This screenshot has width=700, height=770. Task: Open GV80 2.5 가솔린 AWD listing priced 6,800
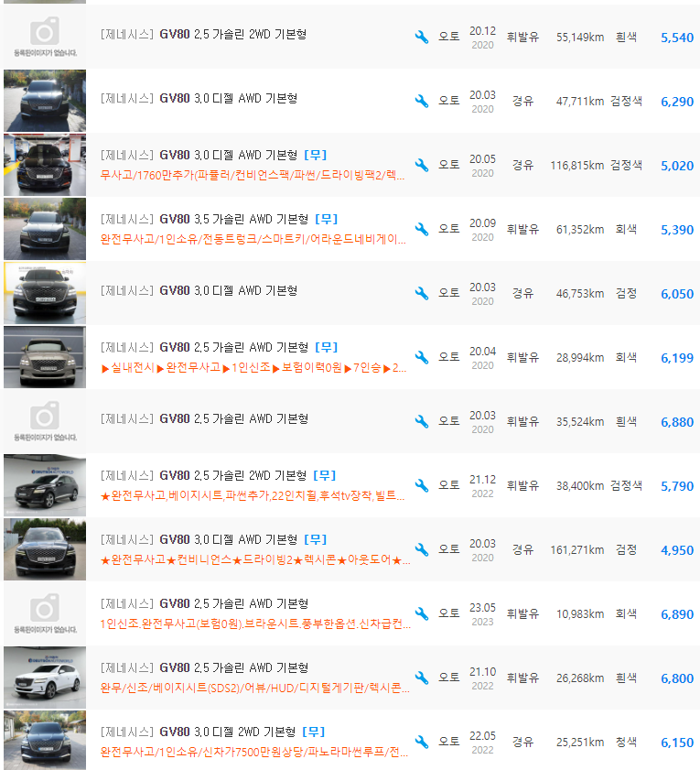(x=204, y=667)
